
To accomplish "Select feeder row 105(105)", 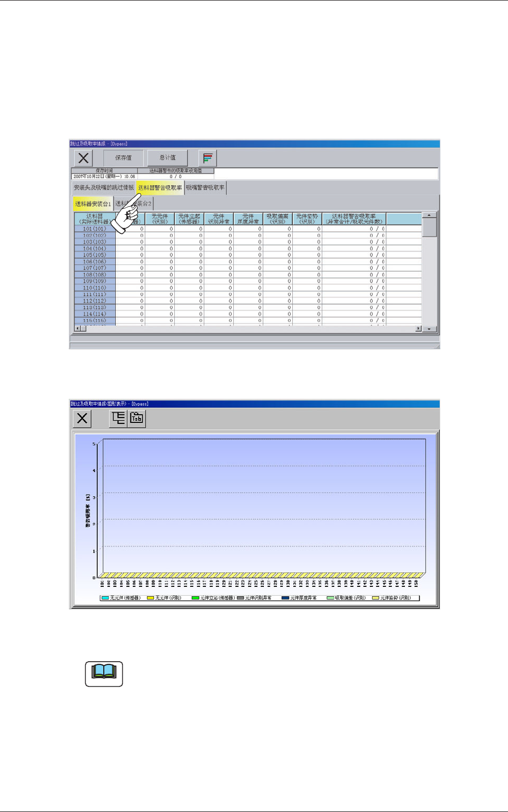I will (x=95, y=255).
